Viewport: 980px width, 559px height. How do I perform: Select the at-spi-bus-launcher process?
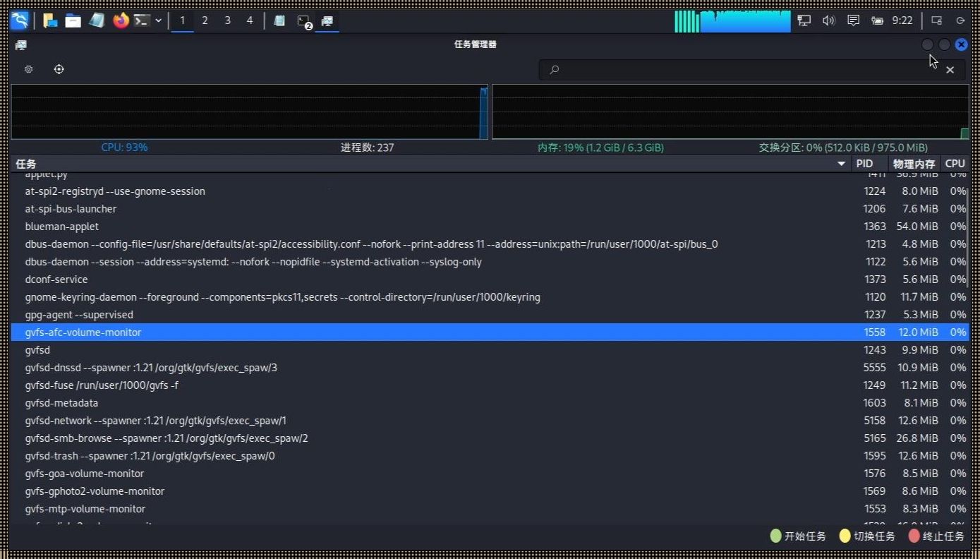(x=490, y=209)
